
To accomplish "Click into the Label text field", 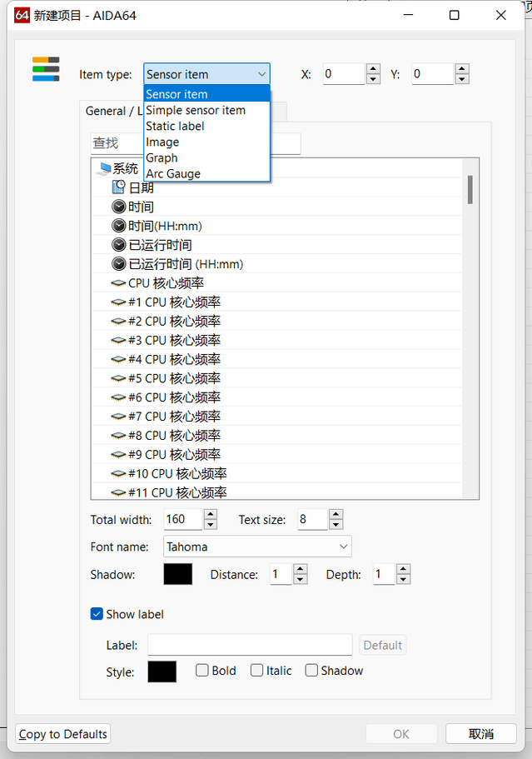I will 250,645.
